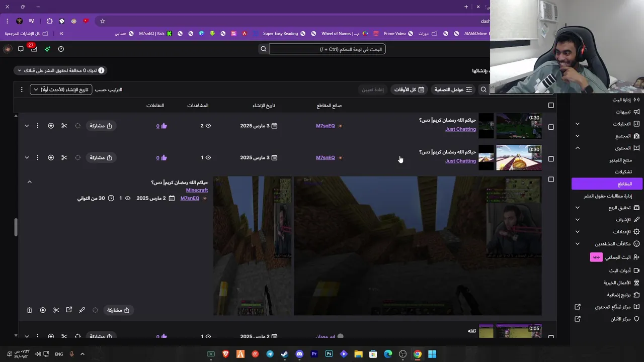This screenshot has width=644, height=362.
Task: Expand second clip row with chevron
Action: coord(27,157)
